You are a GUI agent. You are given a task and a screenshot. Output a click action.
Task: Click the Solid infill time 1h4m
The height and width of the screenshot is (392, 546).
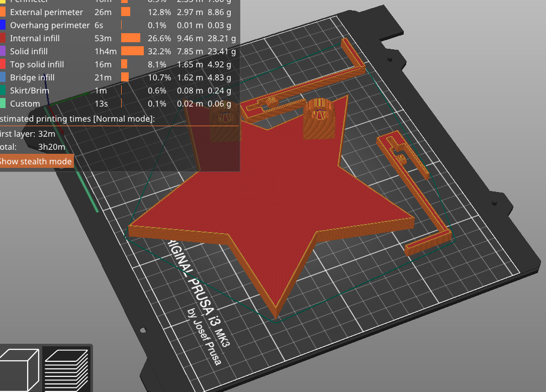[106, 52]
